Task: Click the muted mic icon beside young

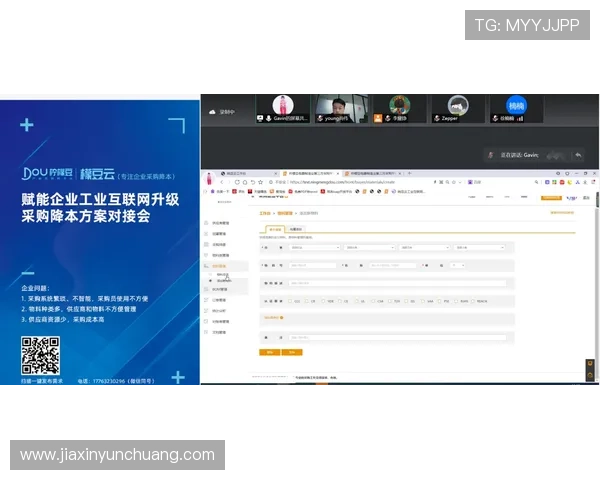Action: pyautogui.click(x=320, y=119)
